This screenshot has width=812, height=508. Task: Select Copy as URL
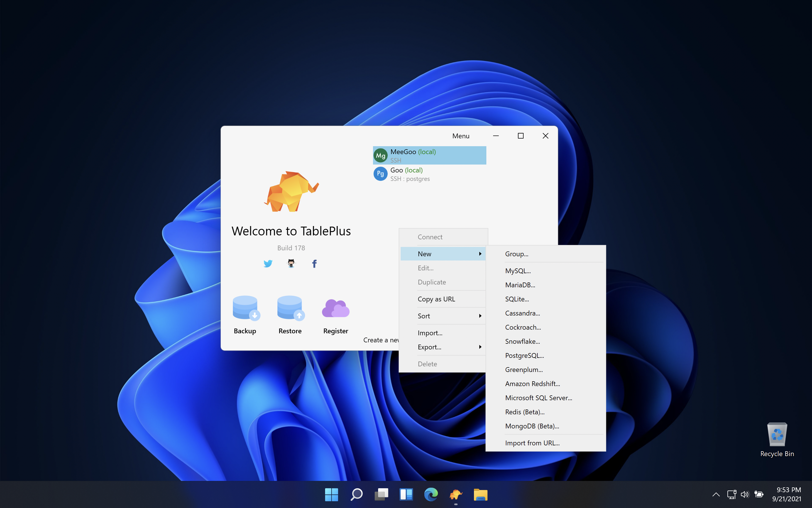click(x=443, y=299)
